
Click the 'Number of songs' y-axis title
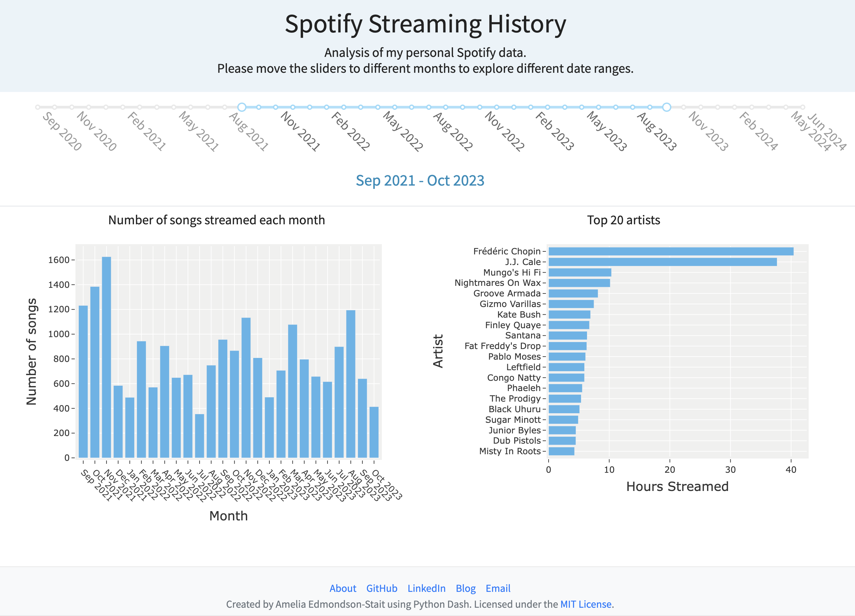32,351
